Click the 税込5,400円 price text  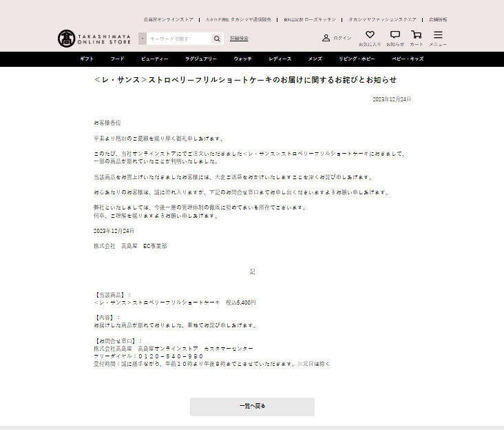[241, 303]
